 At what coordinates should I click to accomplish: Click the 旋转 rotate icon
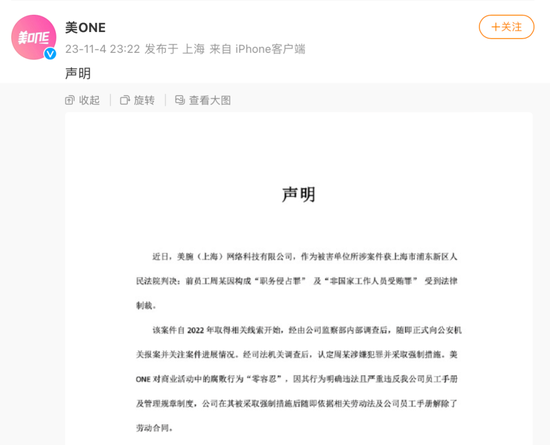coord(125,100)
